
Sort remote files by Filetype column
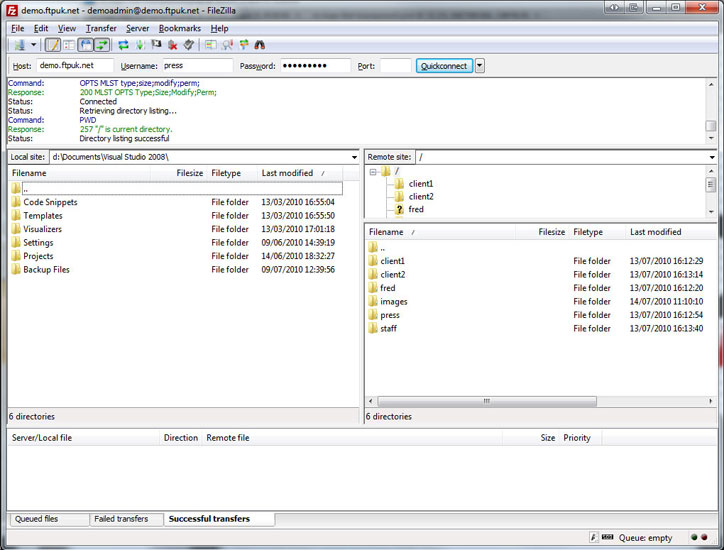point(597,232)
